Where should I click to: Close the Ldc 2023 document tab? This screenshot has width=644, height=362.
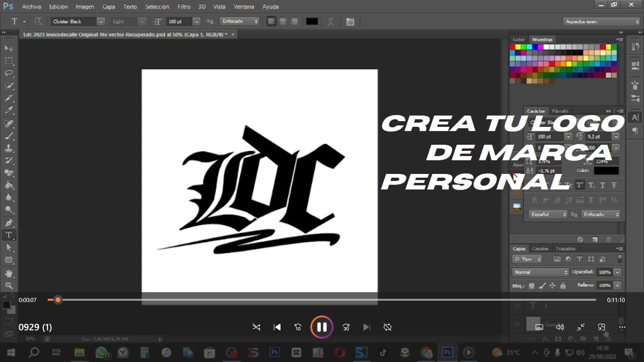233,34
